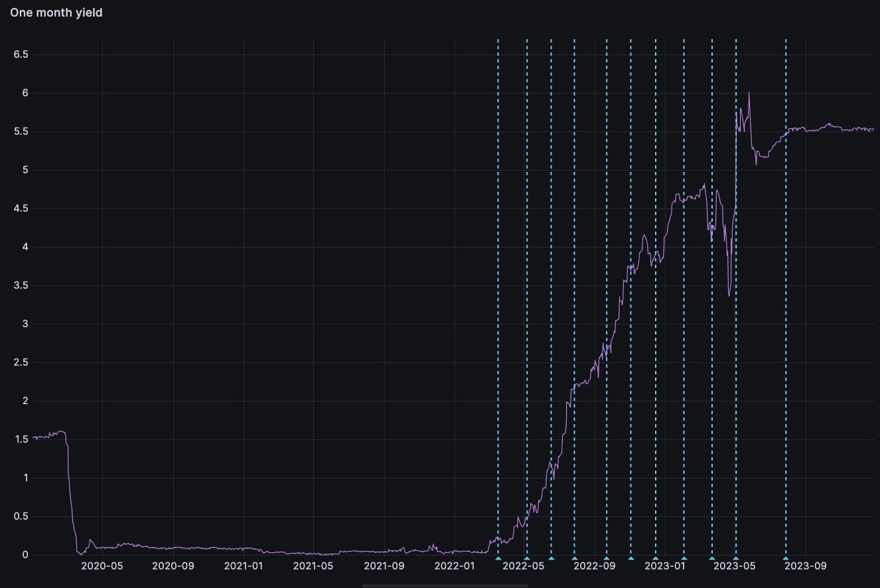Screen dimensions: 880x588
Task: Open the One month yield panel title
Action: click(x=56, y=13)
